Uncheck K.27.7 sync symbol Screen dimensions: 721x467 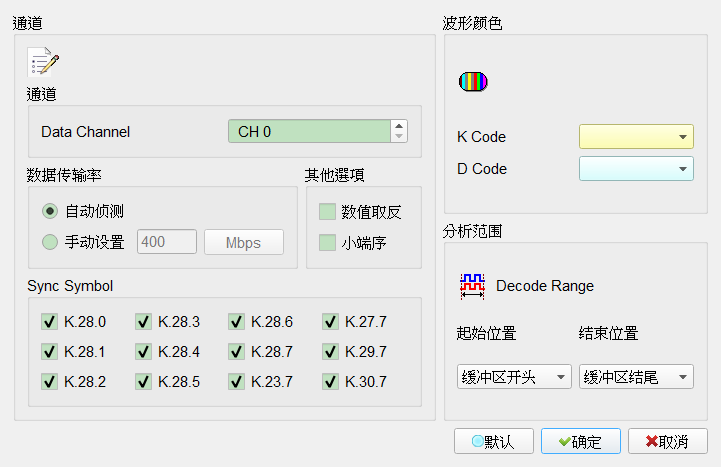(331, 322)
